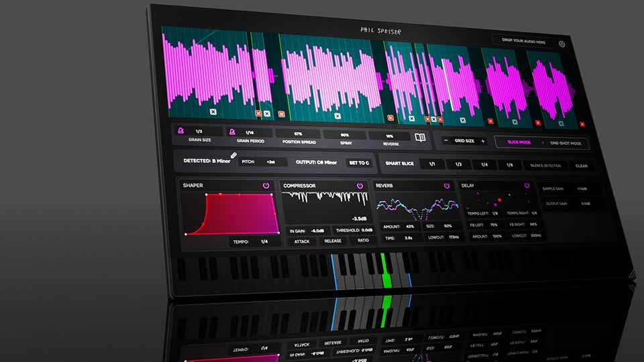
Task: Increase grid size with the plus button
Action: 482,141
